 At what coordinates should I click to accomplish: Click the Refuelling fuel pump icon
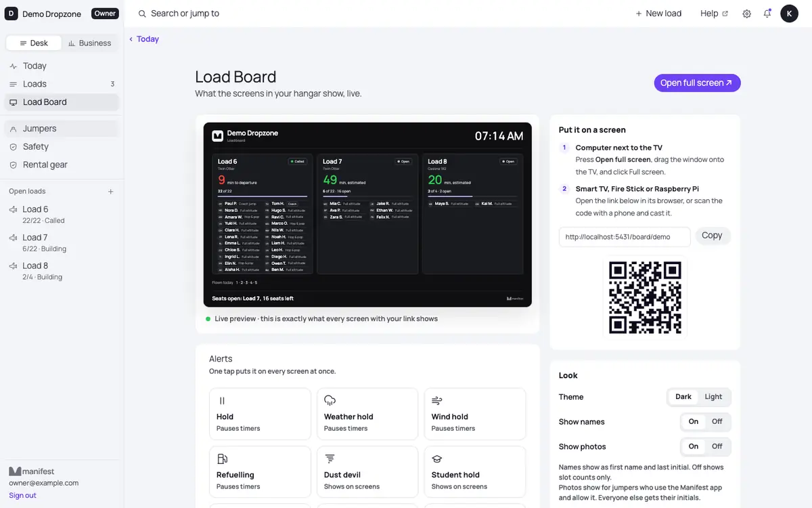(x=222, y=459)
